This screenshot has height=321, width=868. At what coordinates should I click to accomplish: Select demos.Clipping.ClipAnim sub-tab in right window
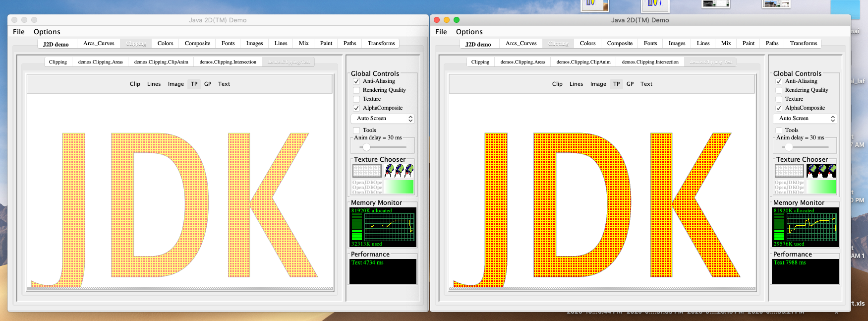coord(583,62)
